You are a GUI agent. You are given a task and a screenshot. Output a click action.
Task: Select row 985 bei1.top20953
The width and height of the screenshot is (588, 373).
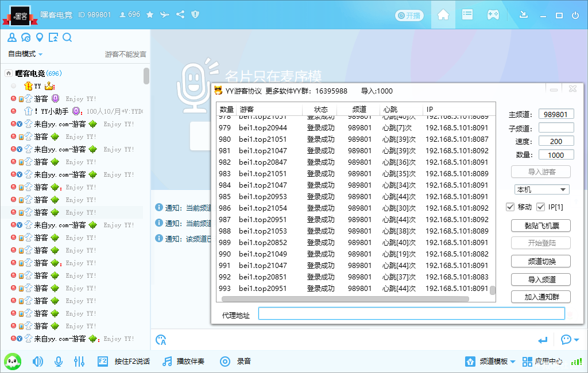354,196
